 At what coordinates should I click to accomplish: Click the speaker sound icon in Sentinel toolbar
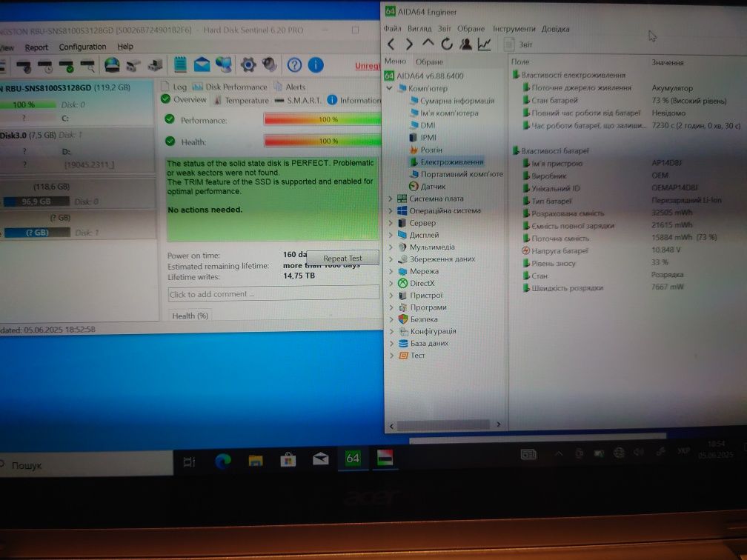click(x=270, y=64)
